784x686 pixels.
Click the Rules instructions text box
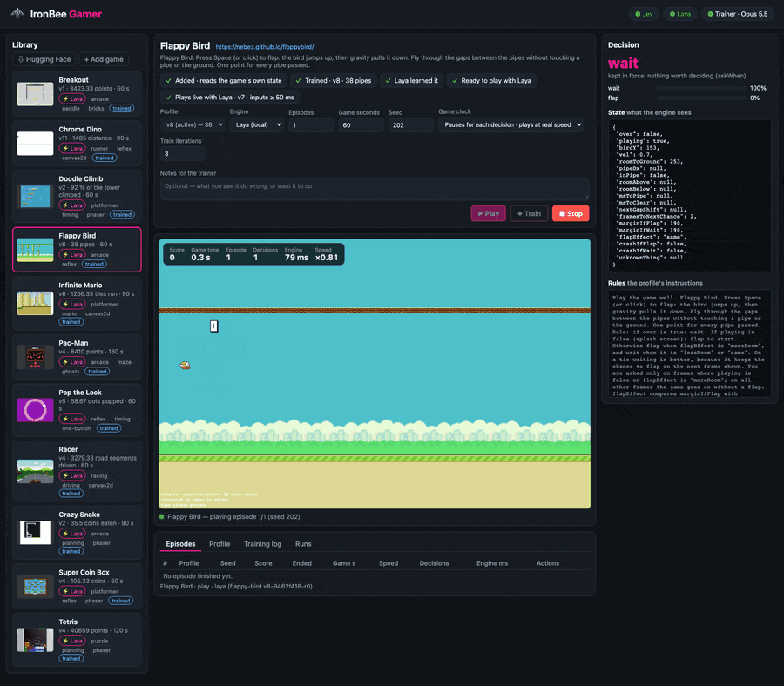(689, 346)
